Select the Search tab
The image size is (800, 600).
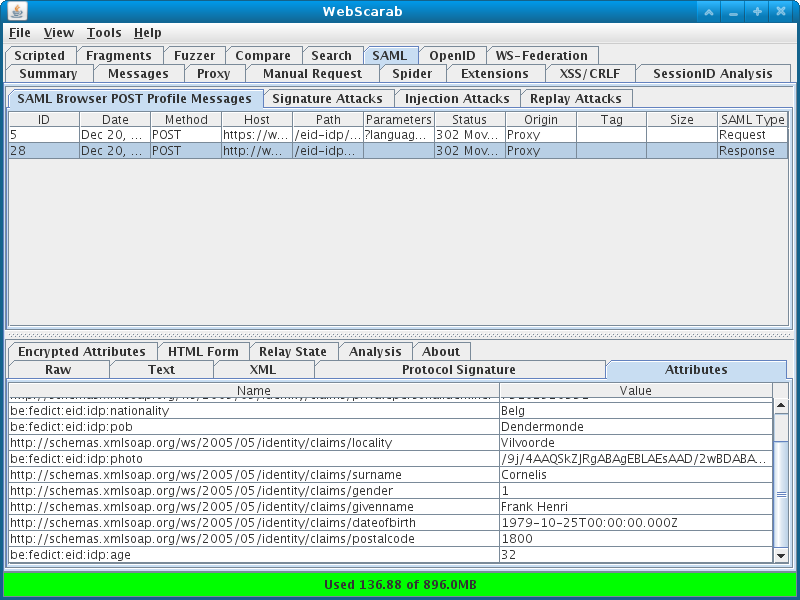[332, 56]
